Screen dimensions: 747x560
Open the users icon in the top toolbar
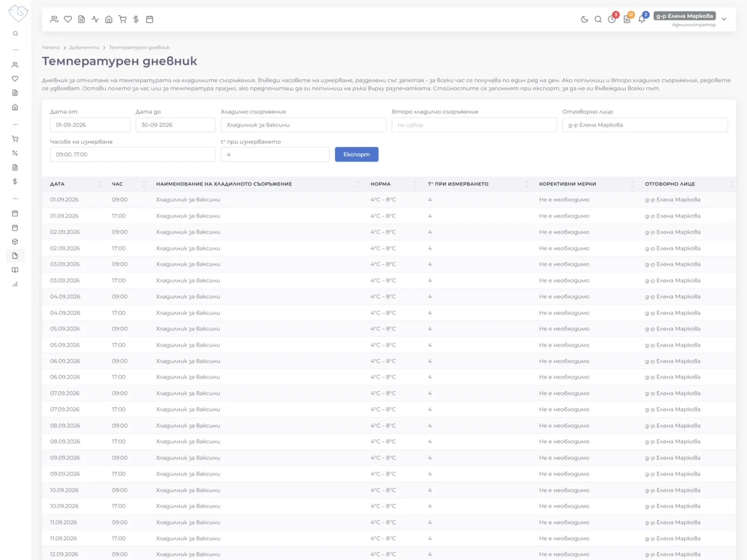[54, 19]
